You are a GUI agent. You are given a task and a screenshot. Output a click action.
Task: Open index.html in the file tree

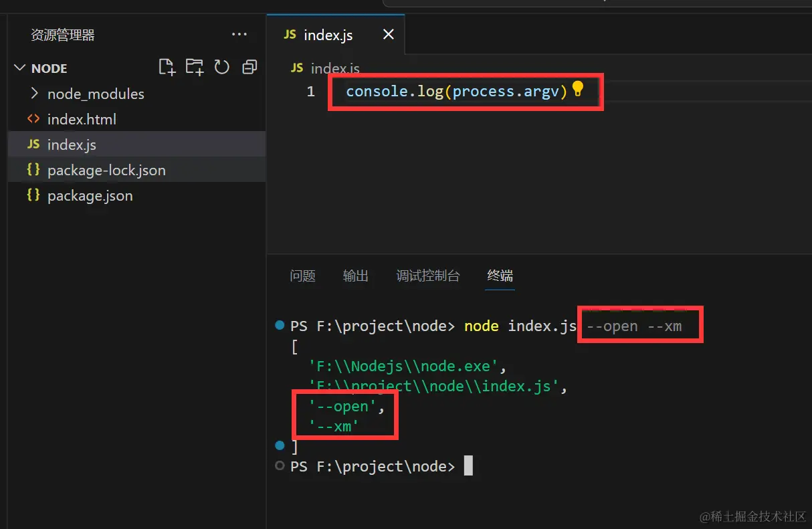point(82,119)
